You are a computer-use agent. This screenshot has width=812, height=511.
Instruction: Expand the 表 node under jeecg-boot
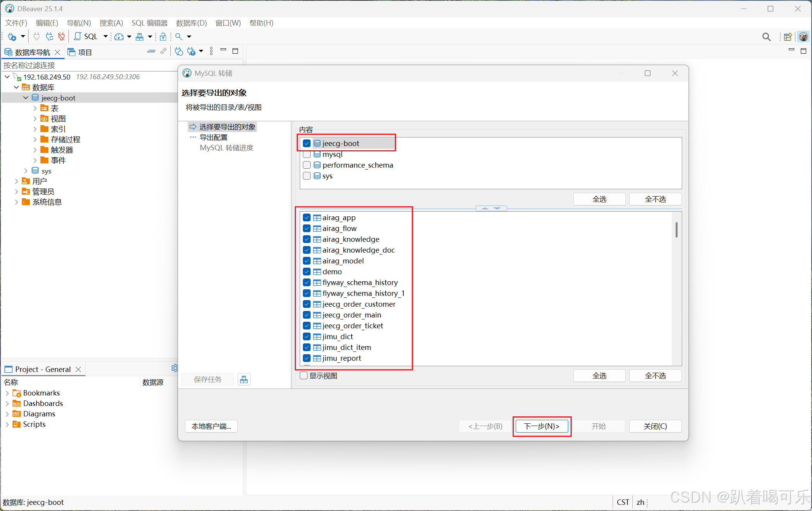point(35,108)
